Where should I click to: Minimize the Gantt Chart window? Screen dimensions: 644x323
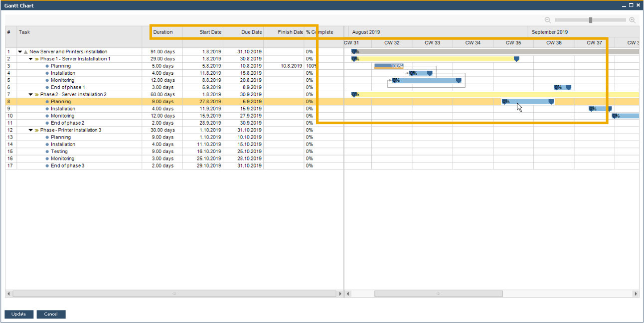point(625,5)
